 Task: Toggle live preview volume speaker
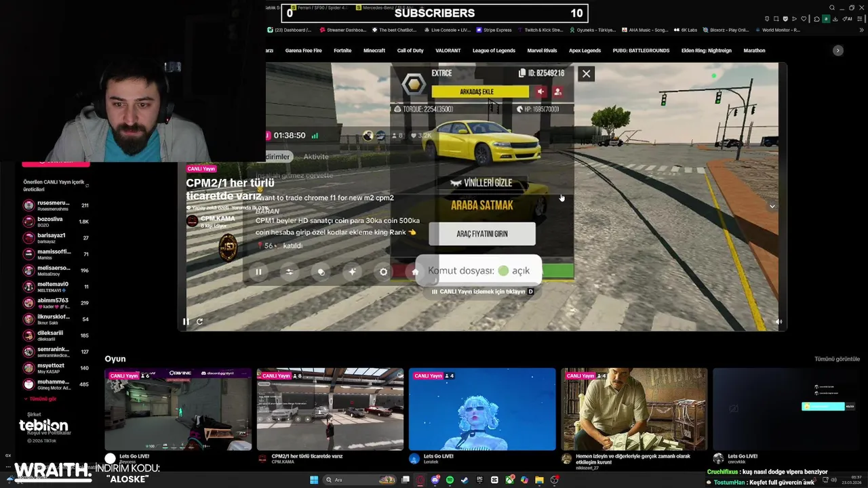[778, 322]
